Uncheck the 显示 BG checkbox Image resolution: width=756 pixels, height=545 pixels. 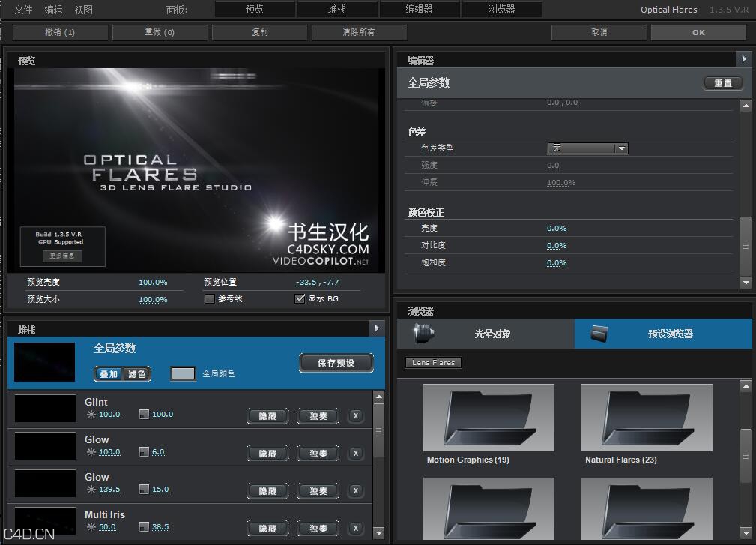300,298
